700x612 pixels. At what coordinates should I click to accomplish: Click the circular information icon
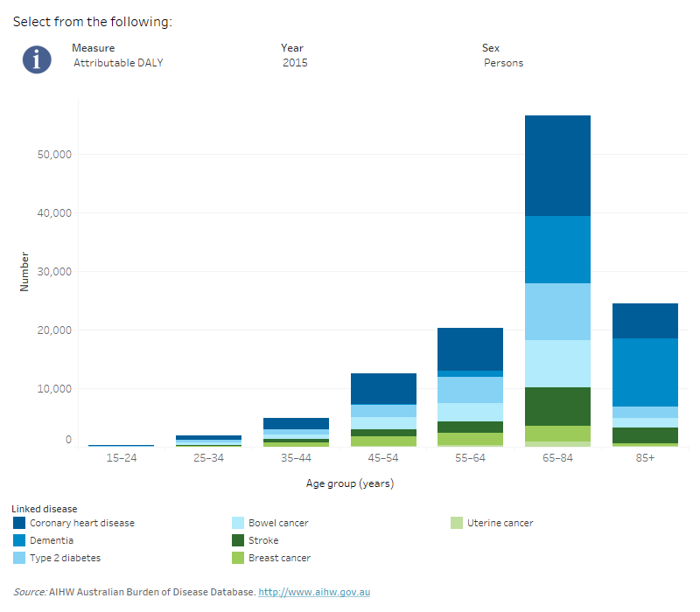(36, 59)
